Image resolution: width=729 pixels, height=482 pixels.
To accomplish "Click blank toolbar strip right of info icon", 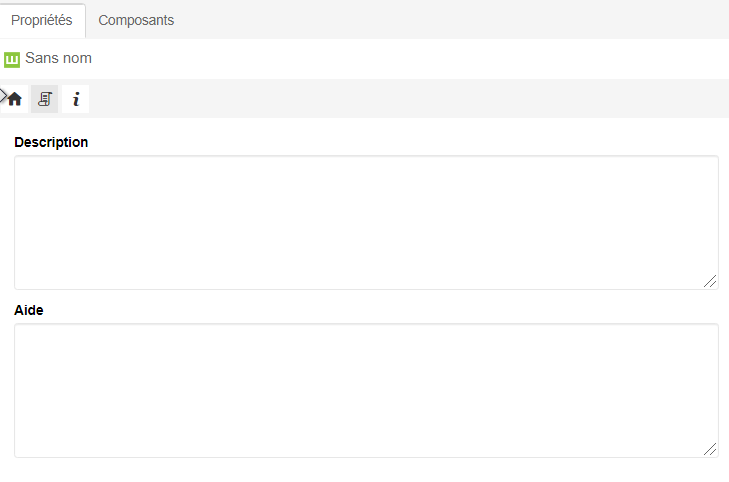I will click(x=400, y=99).
